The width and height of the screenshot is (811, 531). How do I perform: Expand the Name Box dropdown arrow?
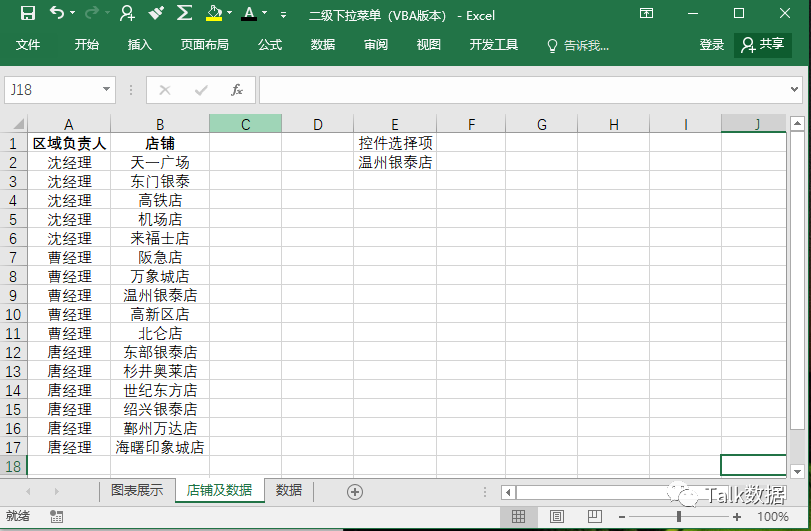coord(106,89)
